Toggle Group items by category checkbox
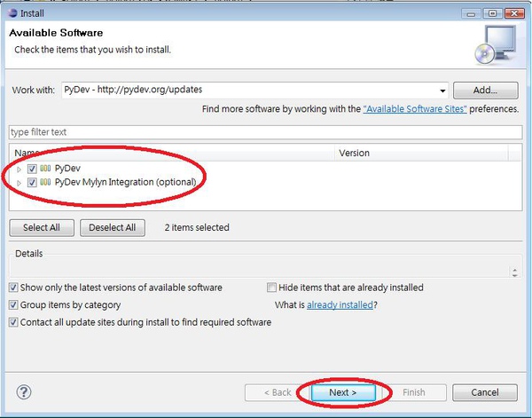Viewport: 532px width, 418px height. [x=13, y=304]
